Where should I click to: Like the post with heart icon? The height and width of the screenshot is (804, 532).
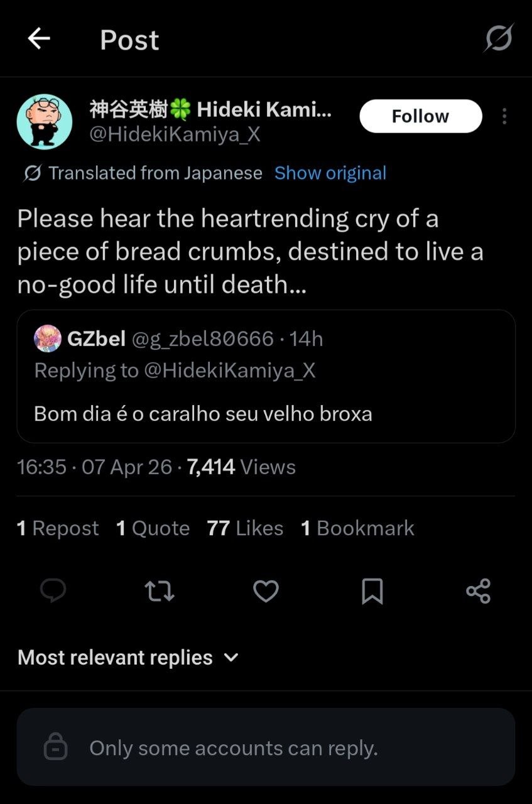(x=266, y=591)
